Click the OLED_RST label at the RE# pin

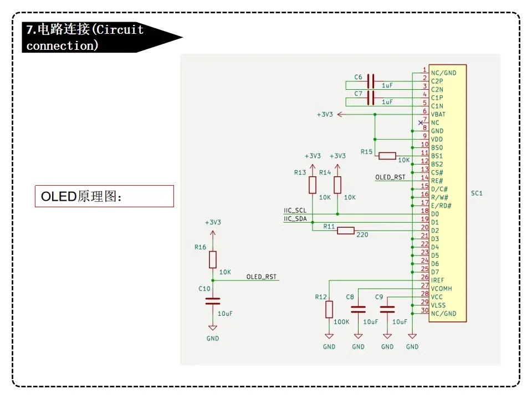[x=390, y=177]
